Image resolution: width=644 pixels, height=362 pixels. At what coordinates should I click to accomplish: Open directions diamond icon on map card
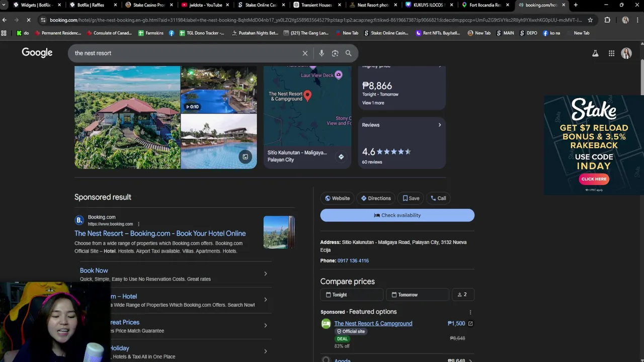point(341,157)
